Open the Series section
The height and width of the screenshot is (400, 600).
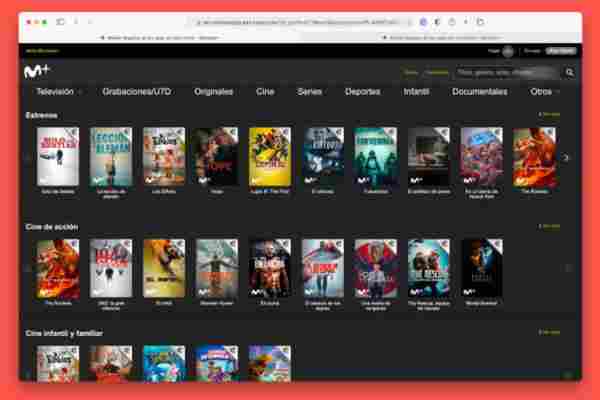309,92
